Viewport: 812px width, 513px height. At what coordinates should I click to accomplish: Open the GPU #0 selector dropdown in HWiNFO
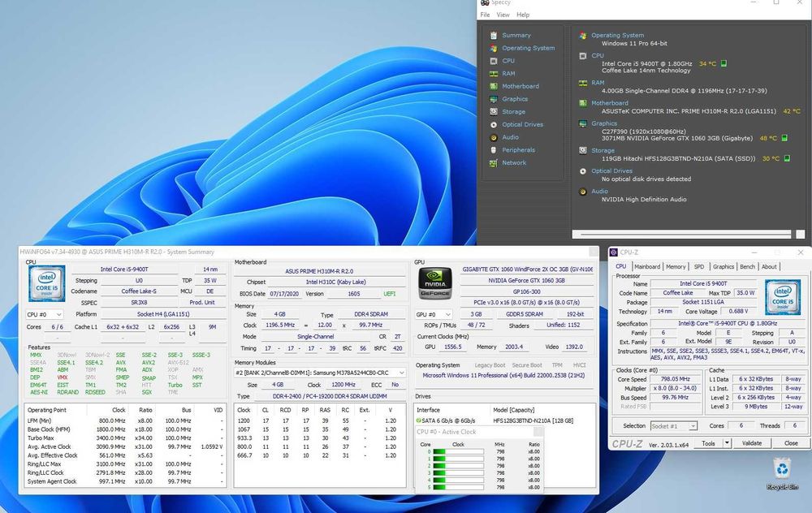pos(434,314)
